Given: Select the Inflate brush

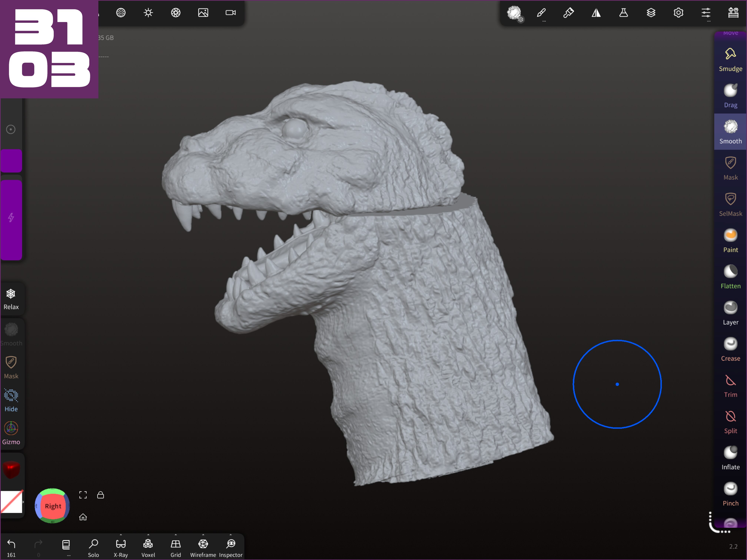Looking at the screenshot, I should point(730,458).
